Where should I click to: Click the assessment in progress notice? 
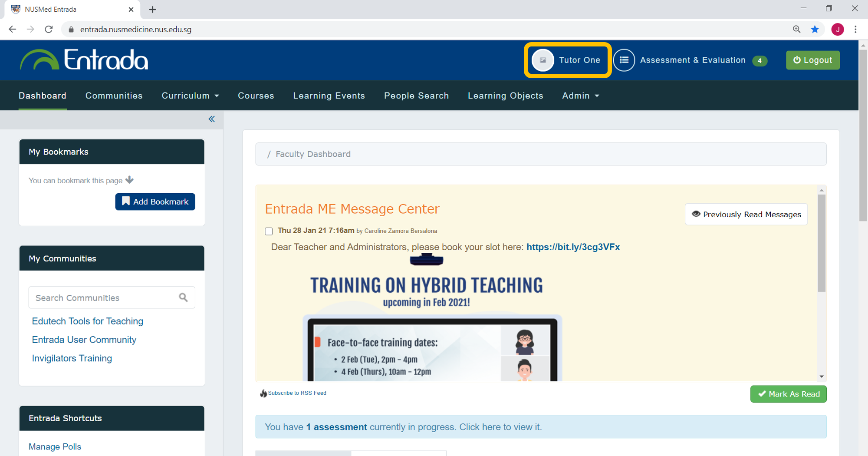click(x=541, y=427)
